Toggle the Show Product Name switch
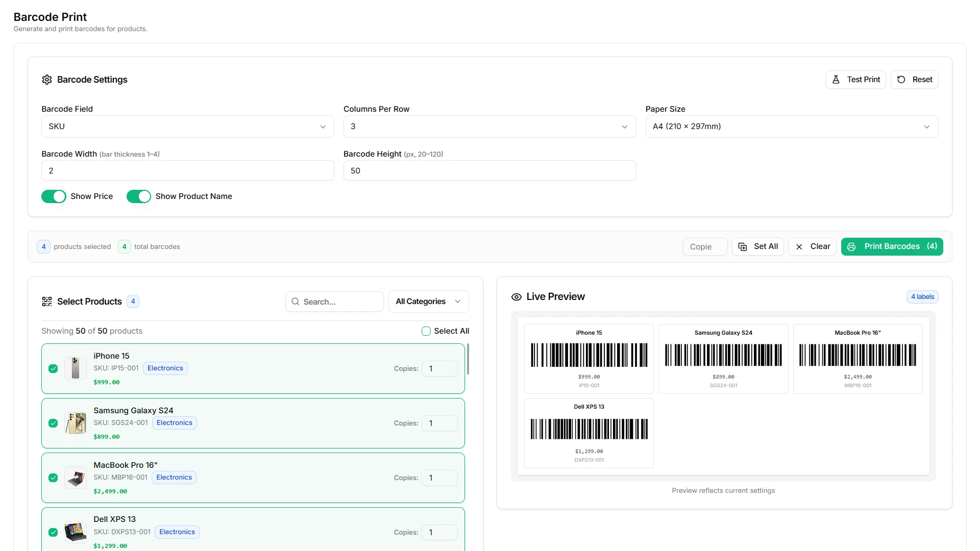This screenshot has width=980, height=551. [x=139, y=196]
